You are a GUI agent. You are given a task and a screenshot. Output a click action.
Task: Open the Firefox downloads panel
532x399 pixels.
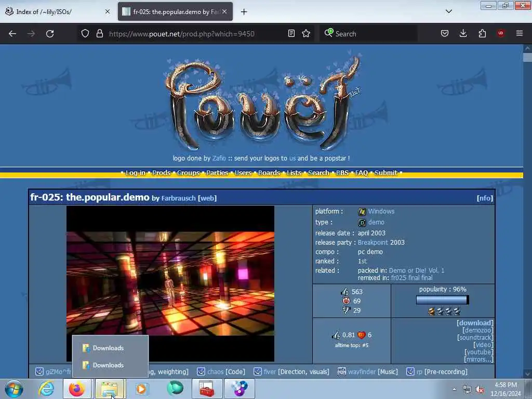[x=463, y=34]
